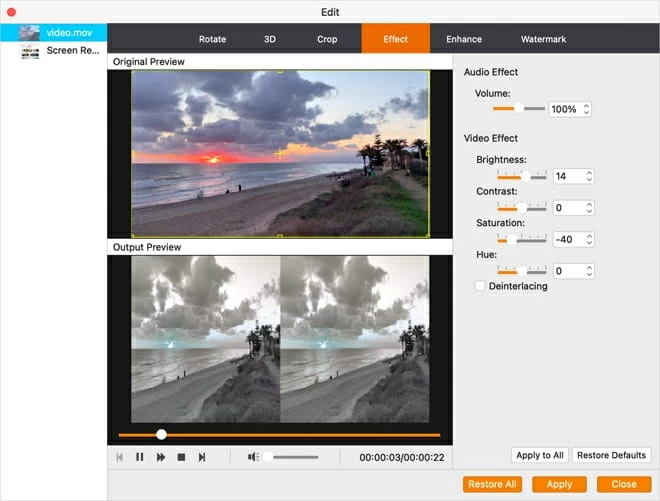Select the video.mov file thumbnail
Screen dimensions: 660x501
[27, 33]
